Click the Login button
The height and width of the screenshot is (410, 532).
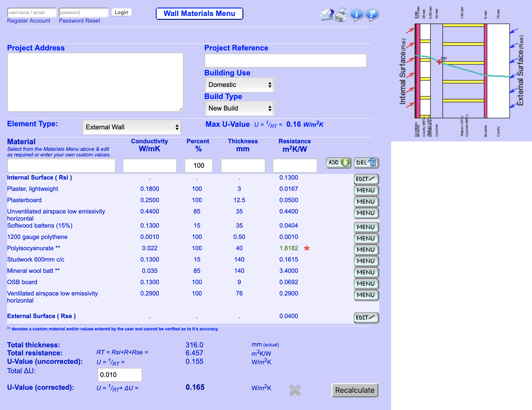pyautogui.click(x=121, y=12)
